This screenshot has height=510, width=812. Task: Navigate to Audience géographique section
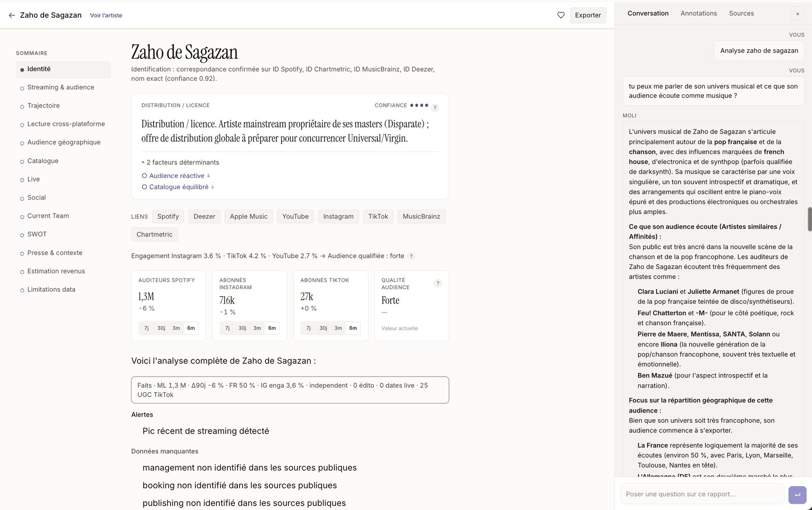(x=63, y=142)
